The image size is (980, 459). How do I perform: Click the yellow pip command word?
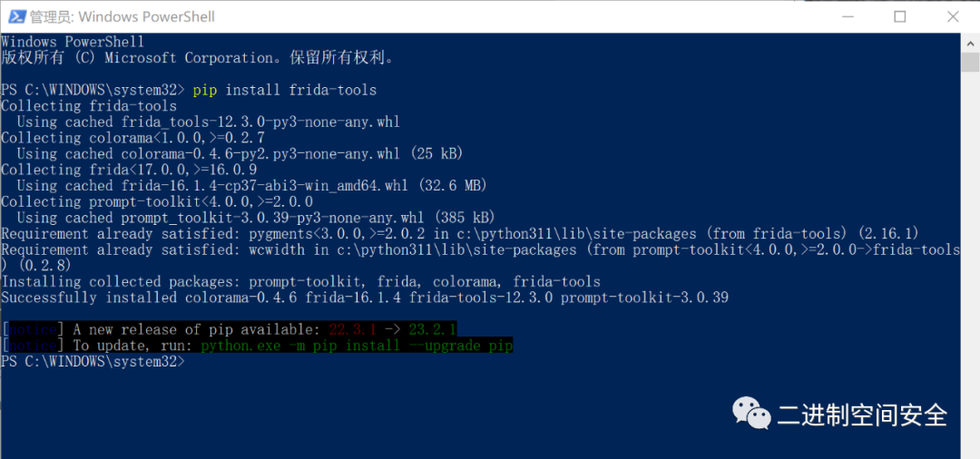point(204,91)
